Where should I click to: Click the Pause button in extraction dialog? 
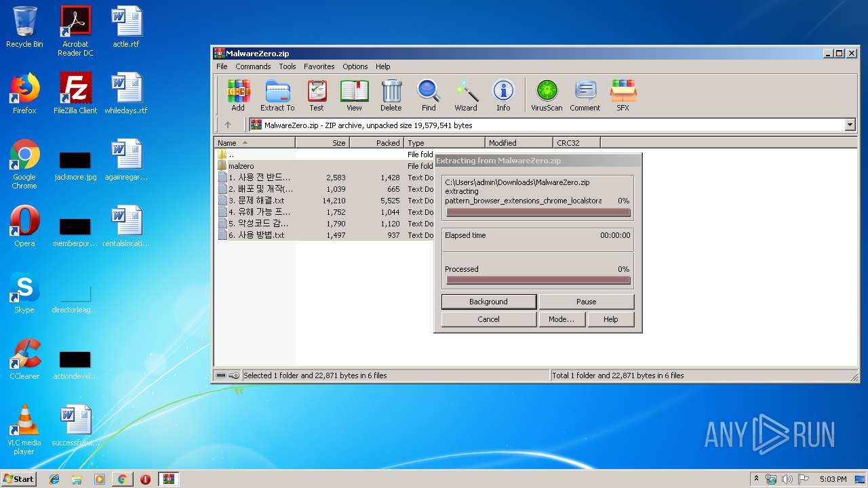(587, 302)
